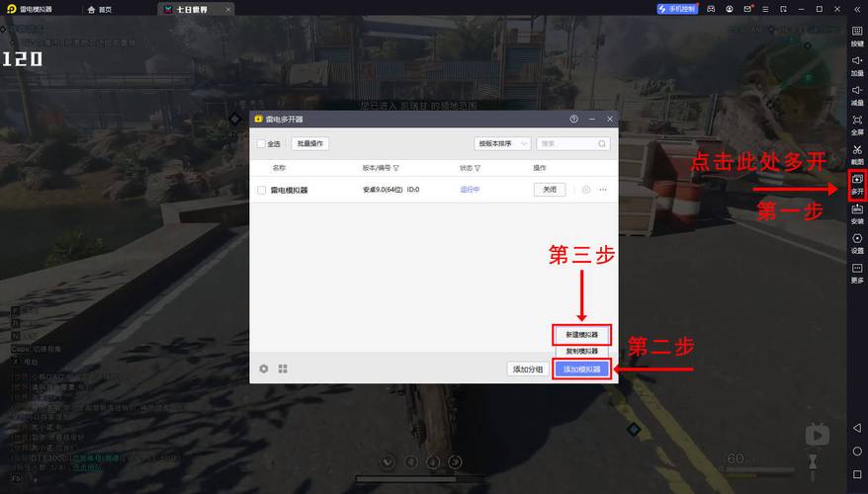Choose 复制模拟器 from the popup menu
868x494 pixels.
(582, 351)
